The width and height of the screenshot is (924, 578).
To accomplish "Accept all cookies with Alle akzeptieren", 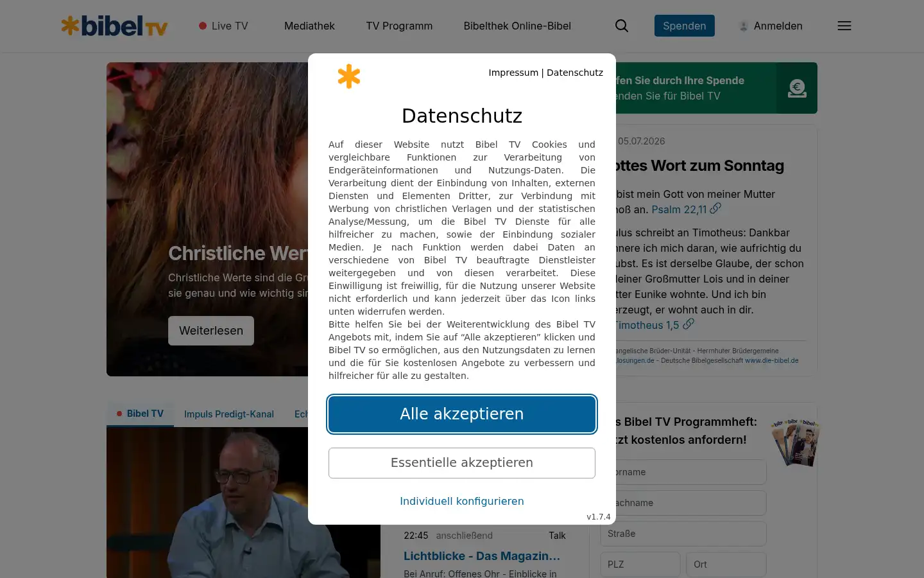I will point(462,414).
